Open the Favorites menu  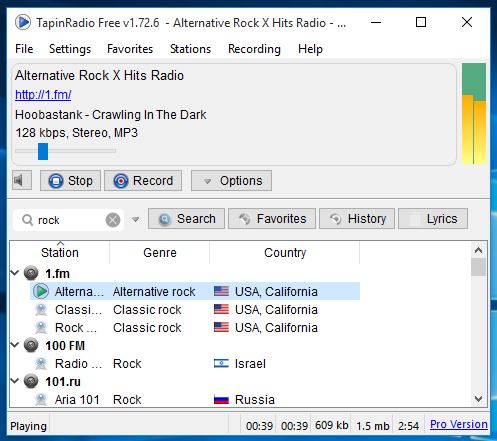tap(130, 49)
